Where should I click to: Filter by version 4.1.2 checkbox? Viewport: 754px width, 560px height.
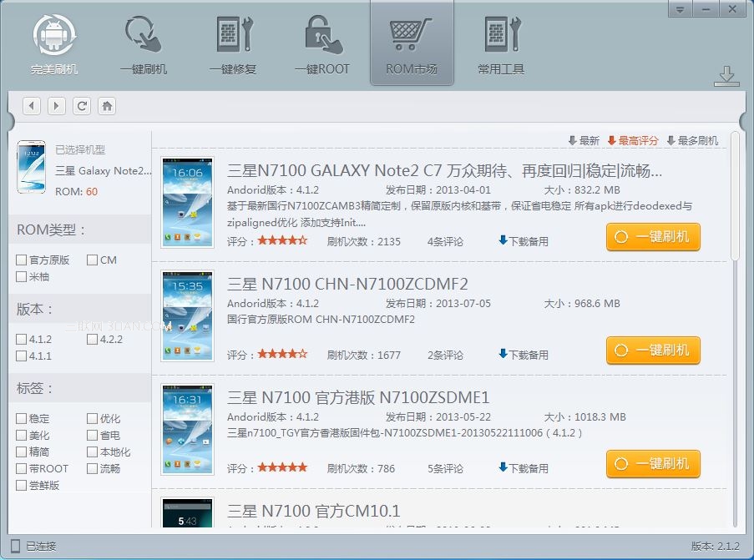[x=21, y=340]
